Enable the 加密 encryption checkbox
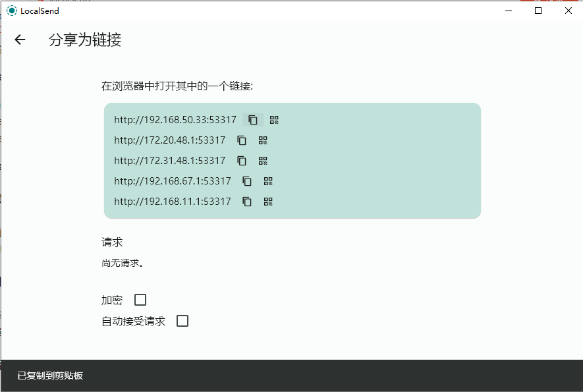Screen dimensions: 583x392 click(x=140, y=300)
